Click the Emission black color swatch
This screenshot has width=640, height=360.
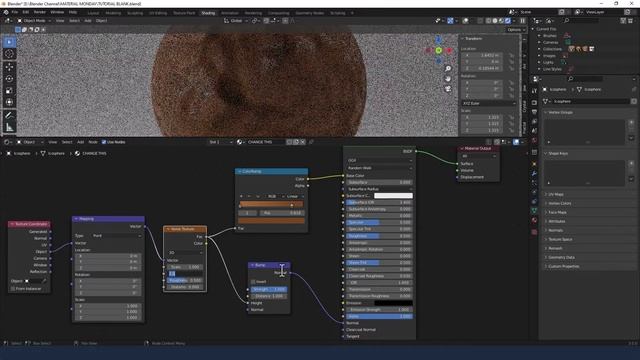tap(393, 303)
